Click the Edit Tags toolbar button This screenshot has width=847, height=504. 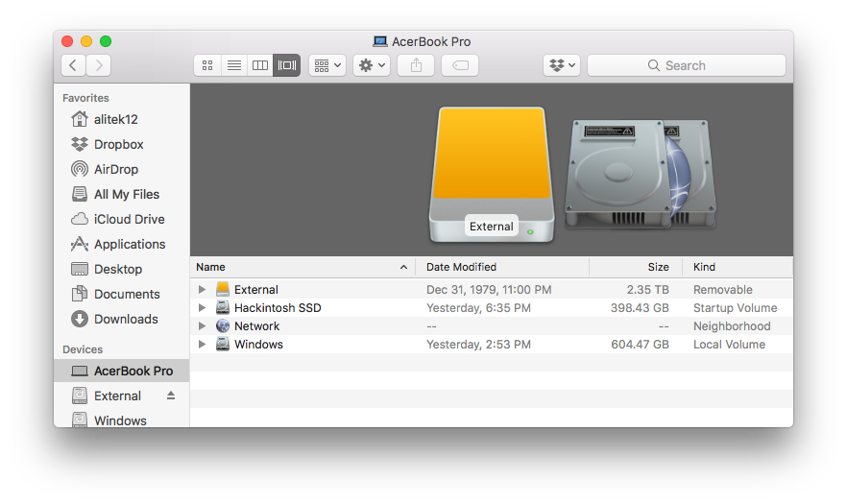click(460, 65)
